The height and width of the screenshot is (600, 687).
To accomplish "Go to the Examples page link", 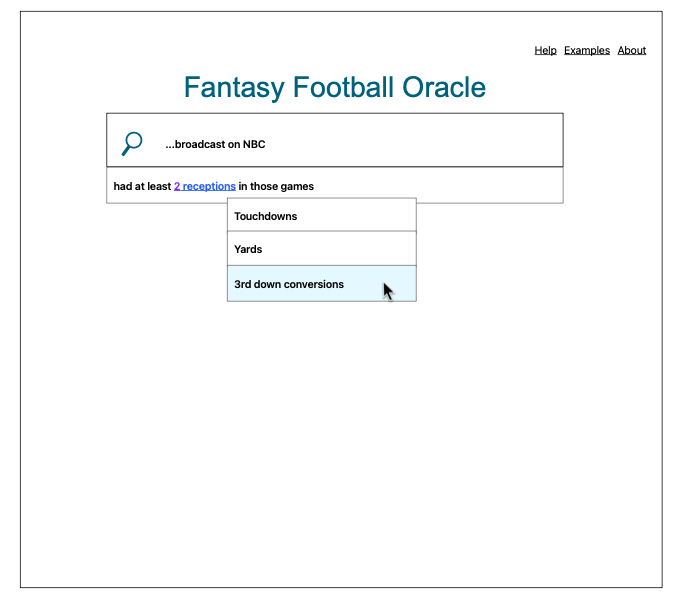I will point(586,50).
